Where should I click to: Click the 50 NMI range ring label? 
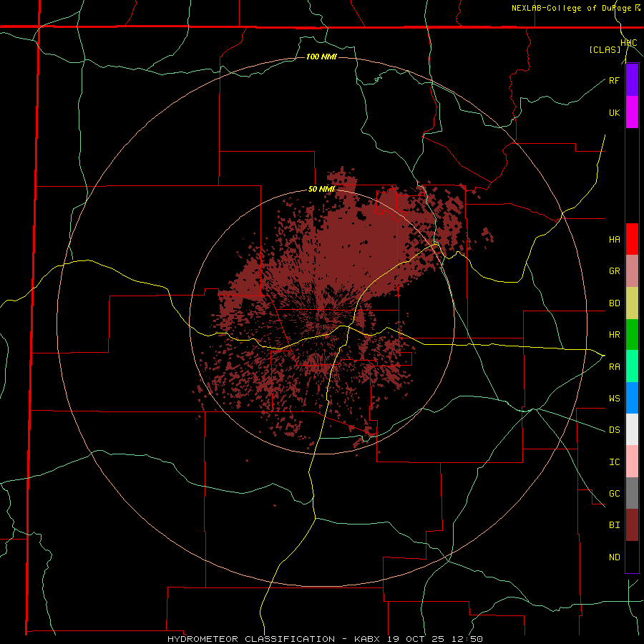coord(321,190)
